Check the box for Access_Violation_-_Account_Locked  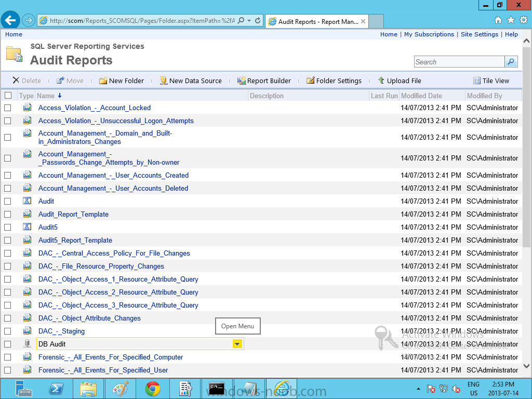[x=7, y=108]
